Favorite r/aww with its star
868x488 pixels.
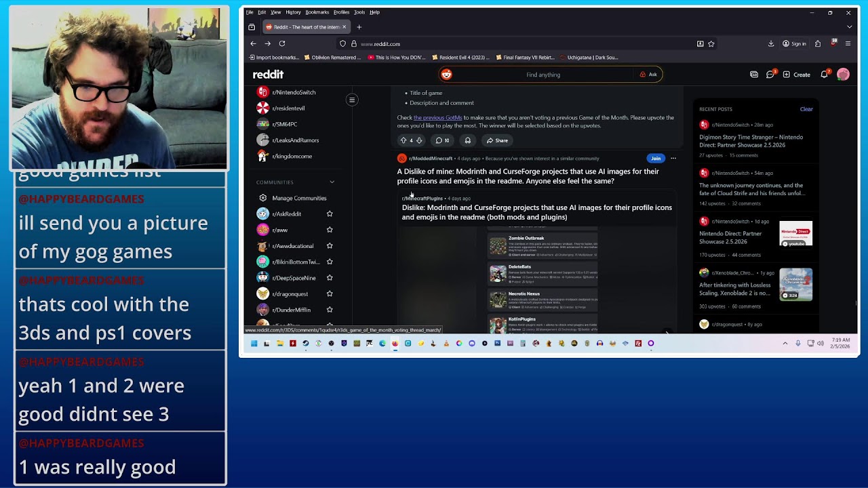point(330,230)
